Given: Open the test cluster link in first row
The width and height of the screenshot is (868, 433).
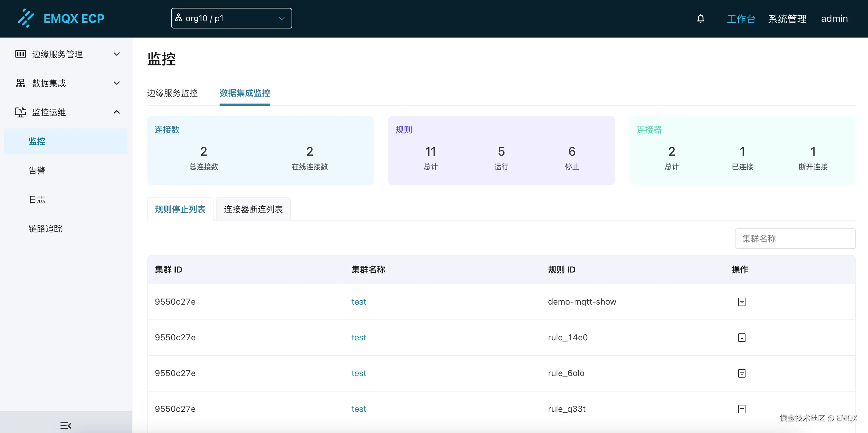Looking at the screenshot, I should click(358, 302).
